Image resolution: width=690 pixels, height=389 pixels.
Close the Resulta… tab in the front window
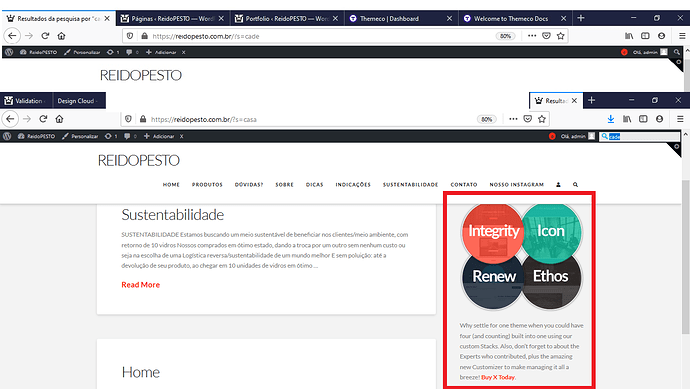(x=574, y=101)
